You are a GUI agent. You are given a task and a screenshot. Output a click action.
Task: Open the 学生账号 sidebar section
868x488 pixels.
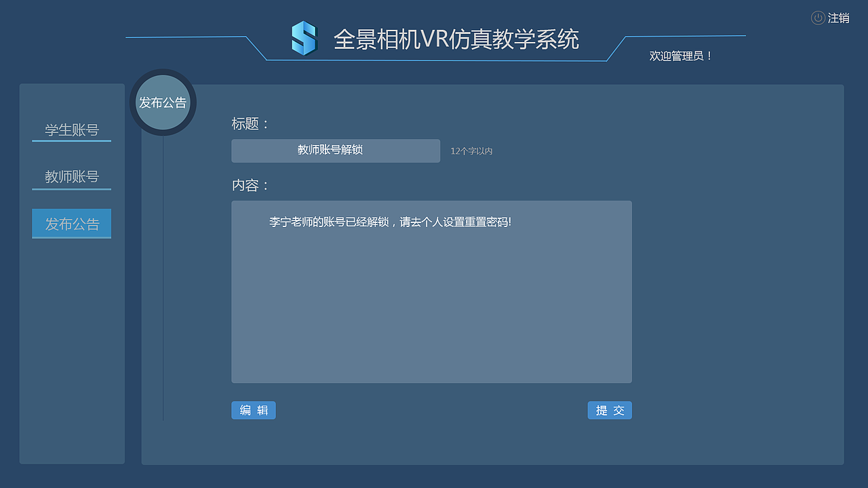tap(71, 129)
